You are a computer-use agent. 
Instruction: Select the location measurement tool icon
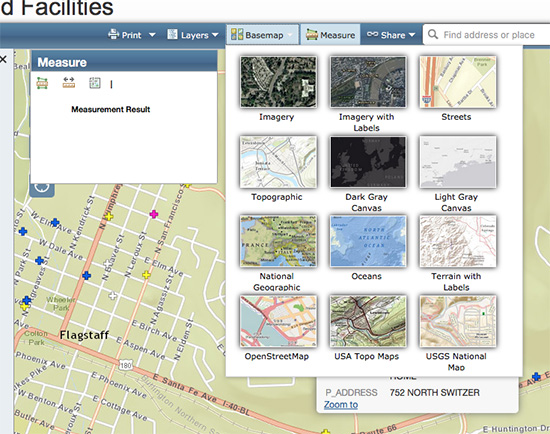[x=95, y=83]
